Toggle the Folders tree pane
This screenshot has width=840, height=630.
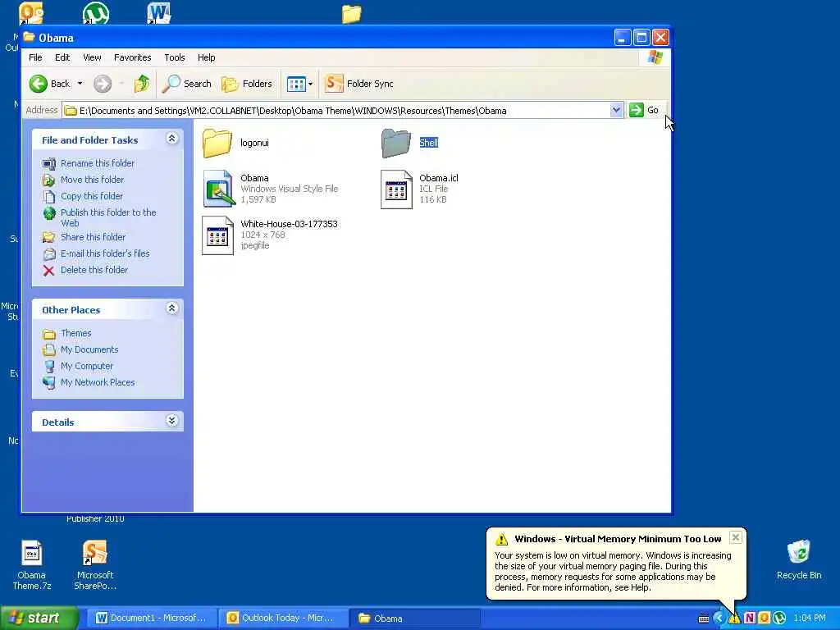click(x=247, y=84)
